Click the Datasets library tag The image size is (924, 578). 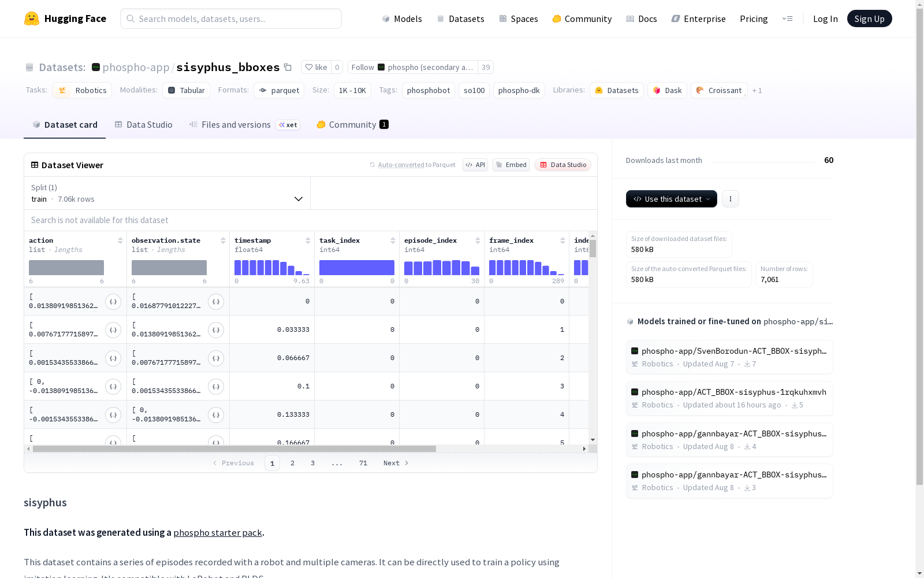(616, 90)
